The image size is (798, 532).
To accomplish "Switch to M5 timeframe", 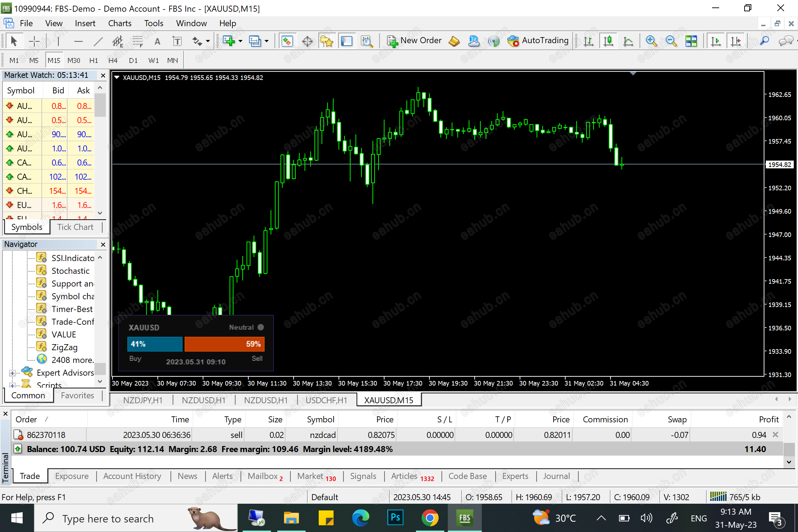I will coord(34,60).
